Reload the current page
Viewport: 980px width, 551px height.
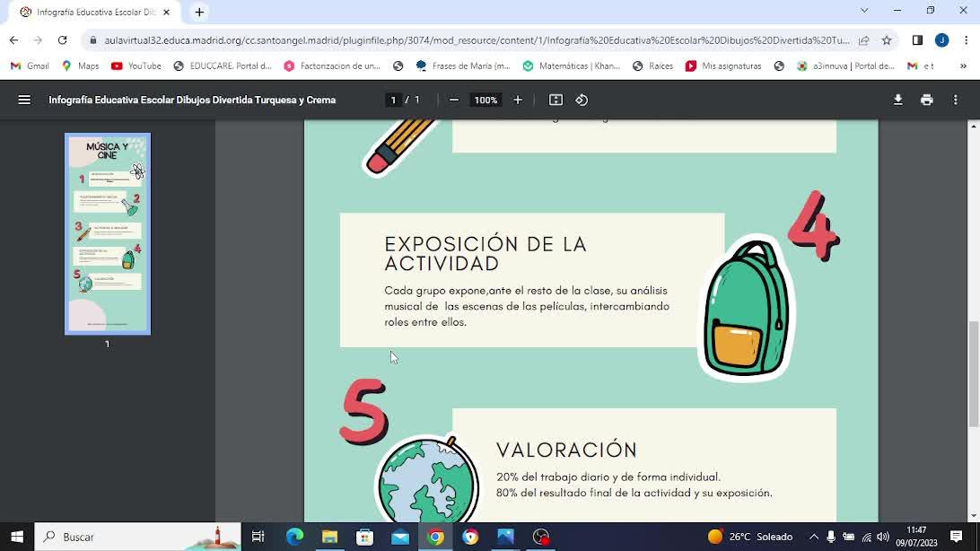click(62, 40)
